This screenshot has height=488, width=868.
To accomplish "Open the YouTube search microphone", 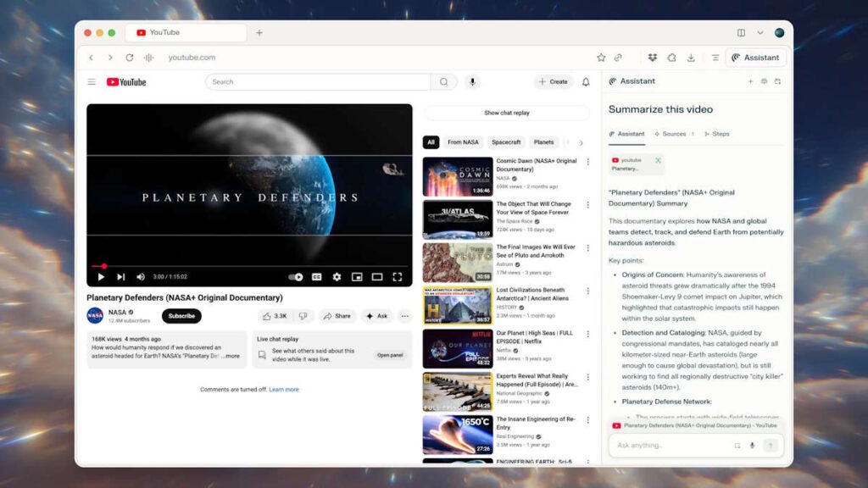I will pyautogui.click(x=472, y=81).
